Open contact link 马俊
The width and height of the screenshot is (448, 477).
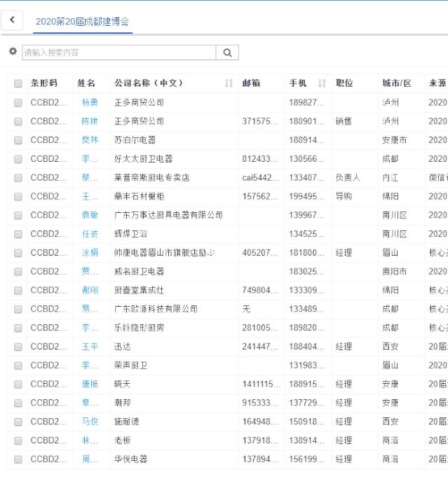click(90, 422)
